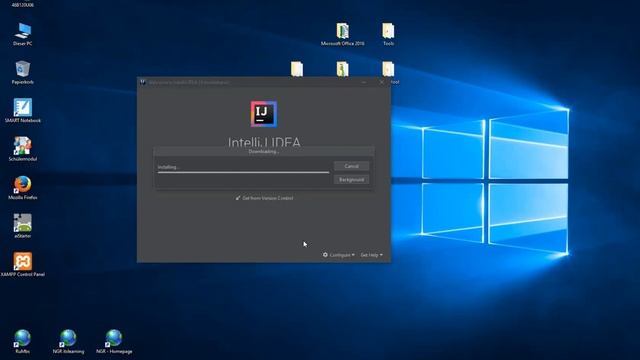Viewport: 640px width, 360px height.
Task: Cancel the IntelliJ download
Action: (x=351, y=166)
